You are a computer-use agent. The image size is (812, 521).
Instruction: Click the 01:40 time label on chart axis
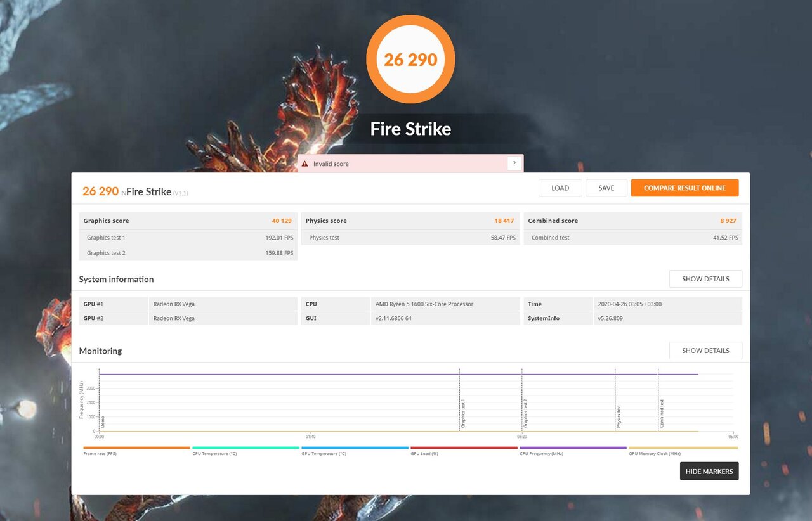point(310,437)
